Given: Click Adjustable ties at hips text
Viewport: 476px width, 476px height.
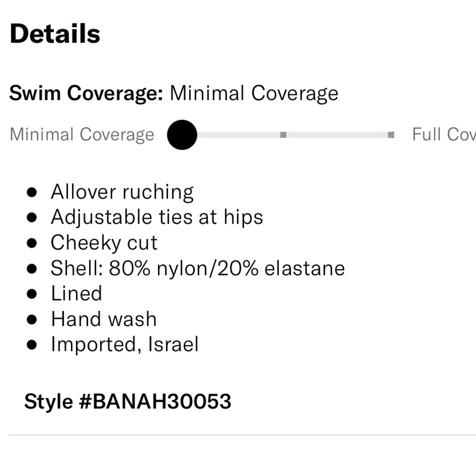Looking at the screenshot, I should point(157,218).
